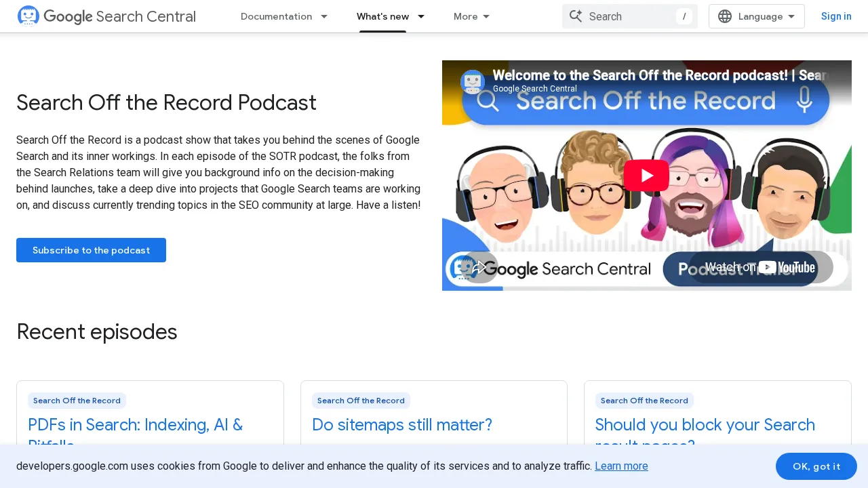Click Search Off the Record tag on PDFs card

[x=77, y=401]
